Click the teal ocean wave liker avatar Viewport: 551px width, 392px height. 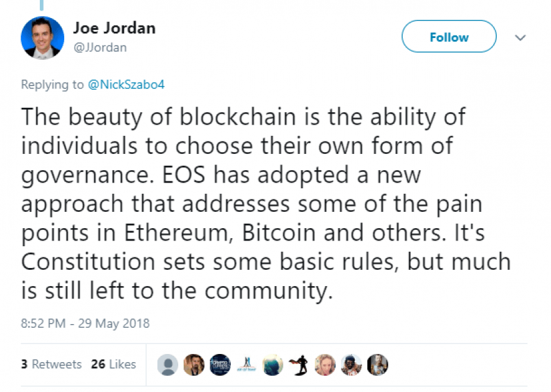[x=272, y=365]
